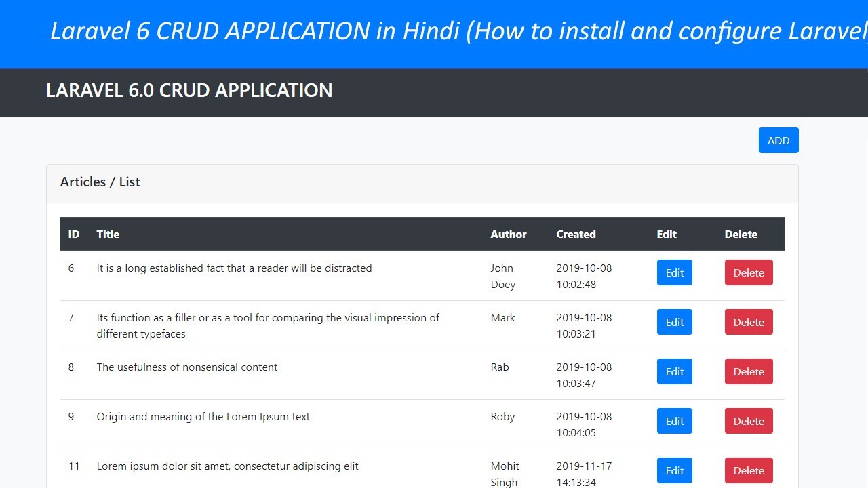The image size is (868, 488).
Task: Click created date 2019-10-08 10:04:05
Action: click(x=584, y=425)
